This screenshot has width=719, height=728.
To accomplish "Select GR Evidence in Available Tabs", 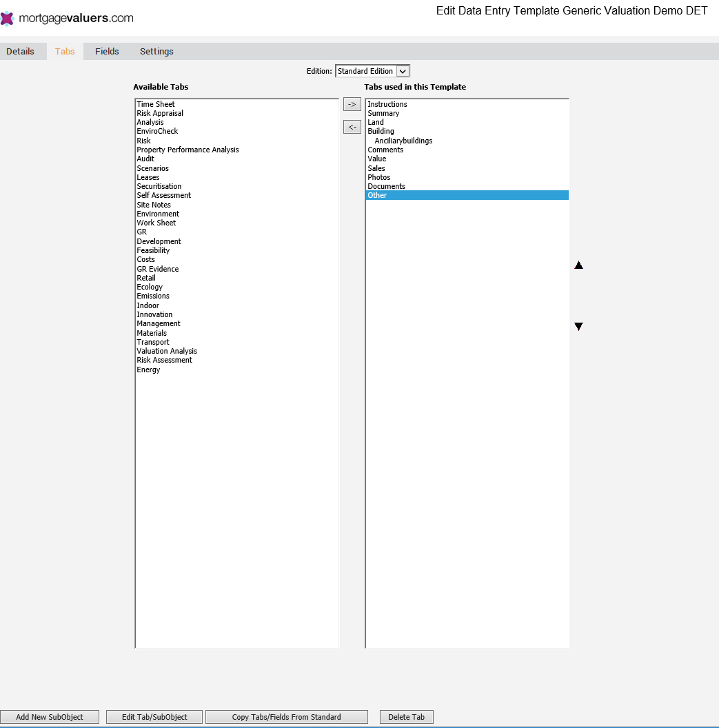I will click(236, 269).
